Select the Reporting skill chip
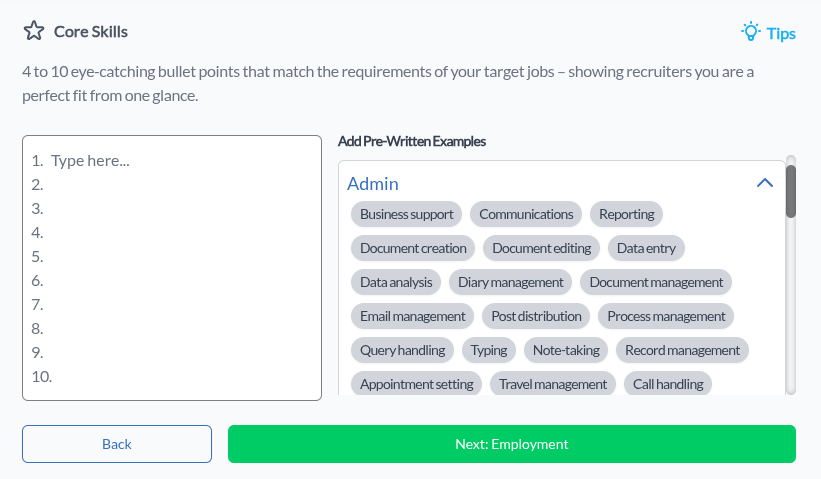Viewport: 821px width, 479px height. (626, 214)
